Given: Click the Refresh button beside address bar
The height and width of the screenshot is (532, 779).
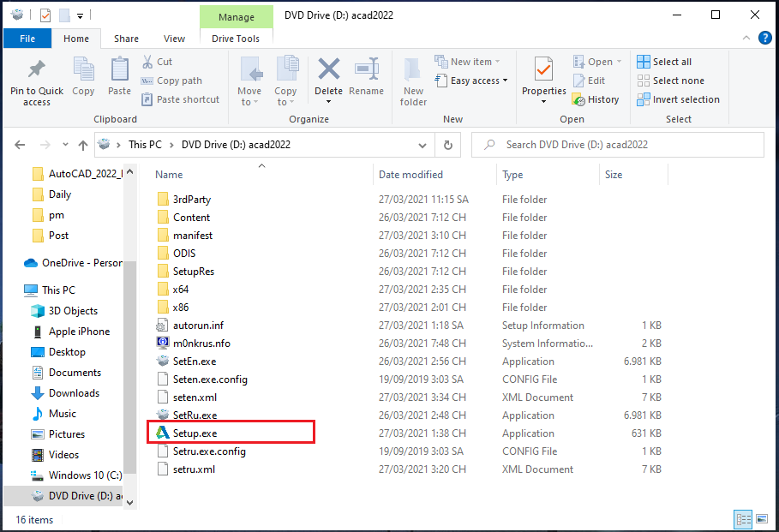Looking at the screenshot, I should [447, 145].
